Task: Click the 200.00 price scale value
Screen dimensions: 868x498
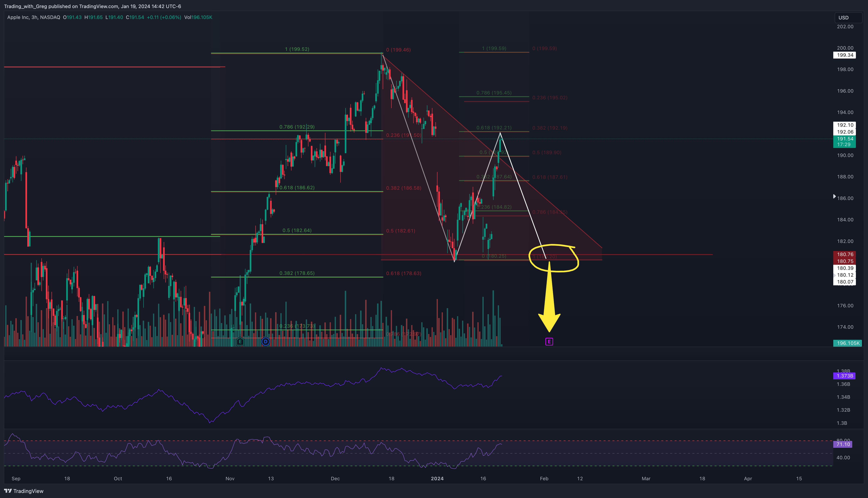Action: coord(845,48)
